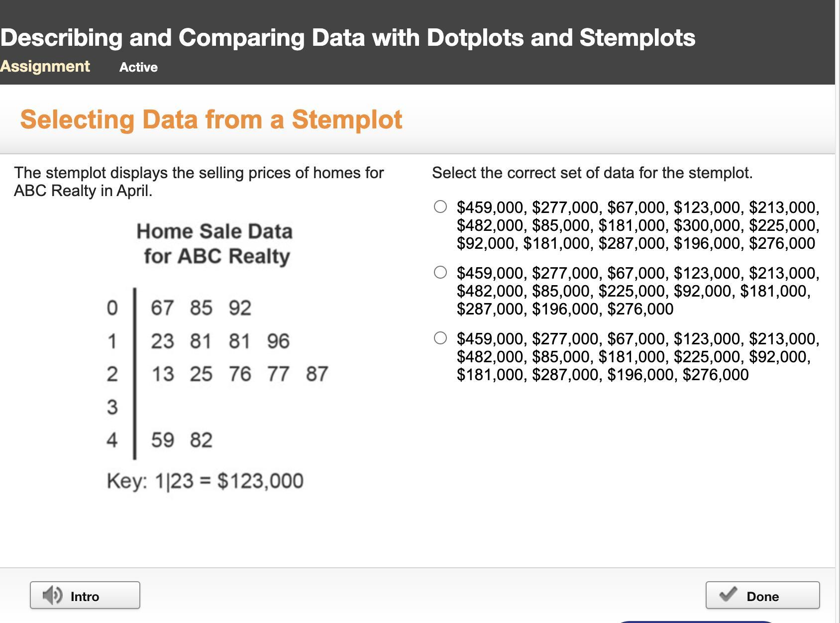Screen dimensions: 840x623
Task: Click the third answer's data set text
Action: click(x=638, y=357)
